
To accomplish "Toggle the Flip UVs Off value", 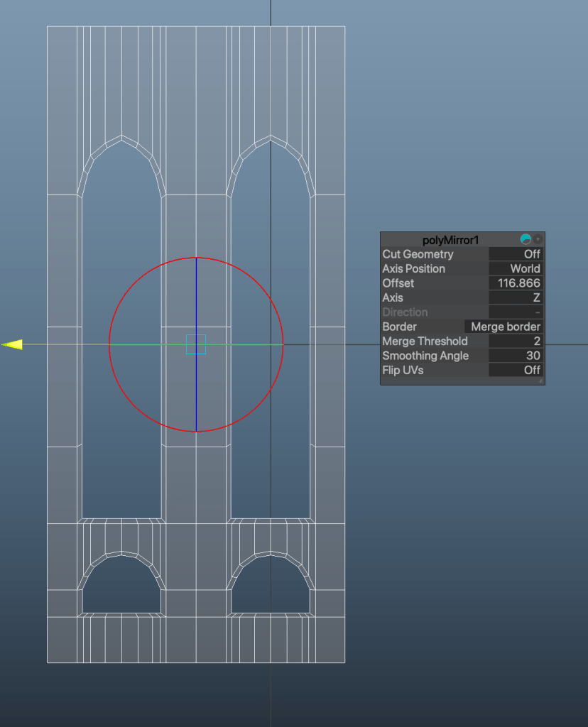I will [x=516, y=370].
